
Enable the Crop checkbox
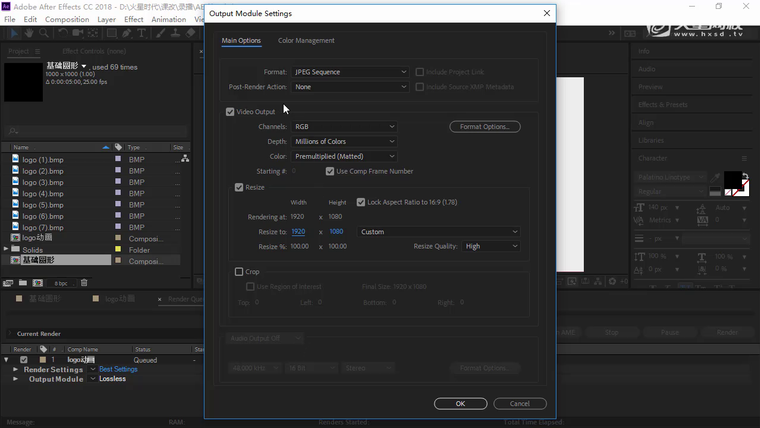point(238,271)
